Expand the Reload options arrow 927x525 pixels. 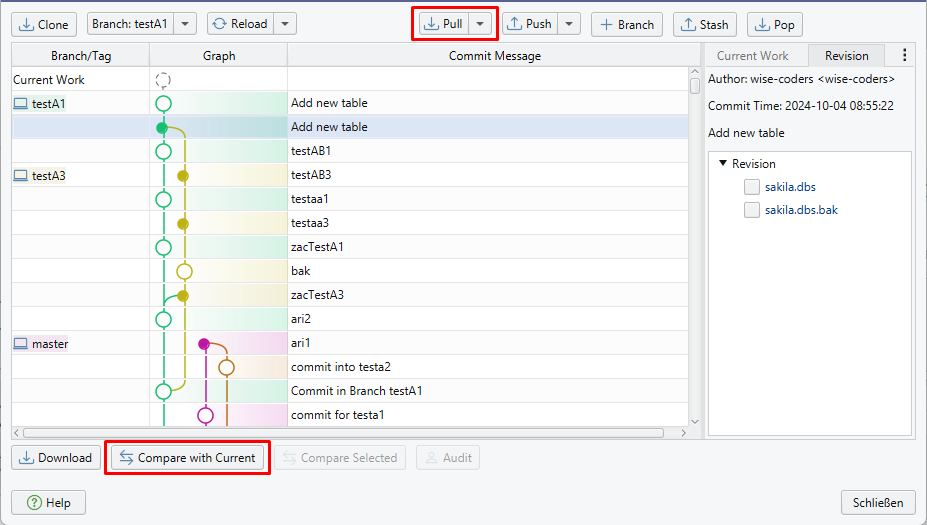pyautogui.click(x=285, y=24)
